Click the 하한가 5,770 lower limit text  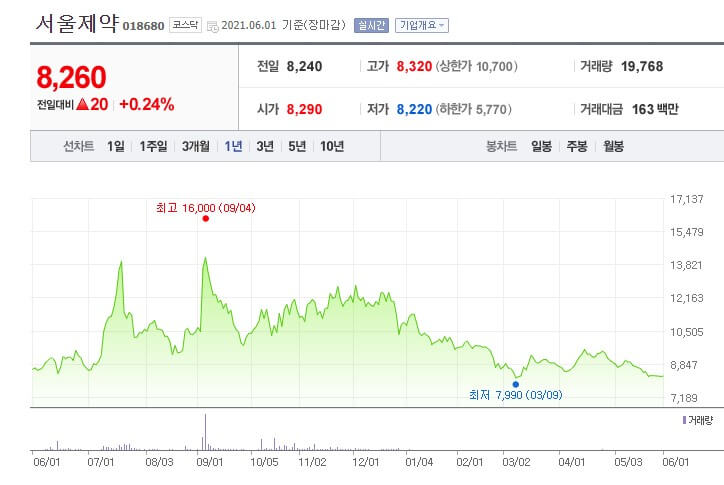pos(474,109)
